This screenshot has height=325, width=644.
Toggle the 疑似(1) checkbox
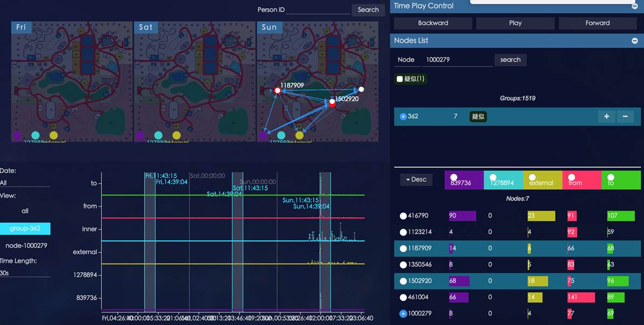point(400,79)
